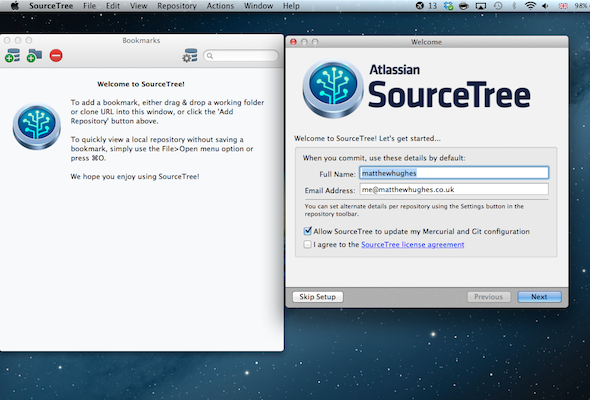Click the large SourceTree logo in Welcome window
The width and height of the screenshot is (590, 400).
pos(333,88)
